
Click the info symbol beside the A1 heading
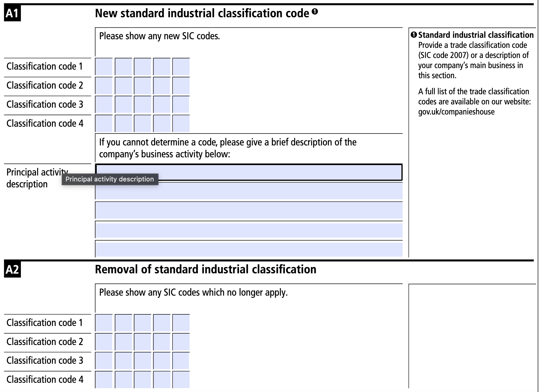point(314,11)
